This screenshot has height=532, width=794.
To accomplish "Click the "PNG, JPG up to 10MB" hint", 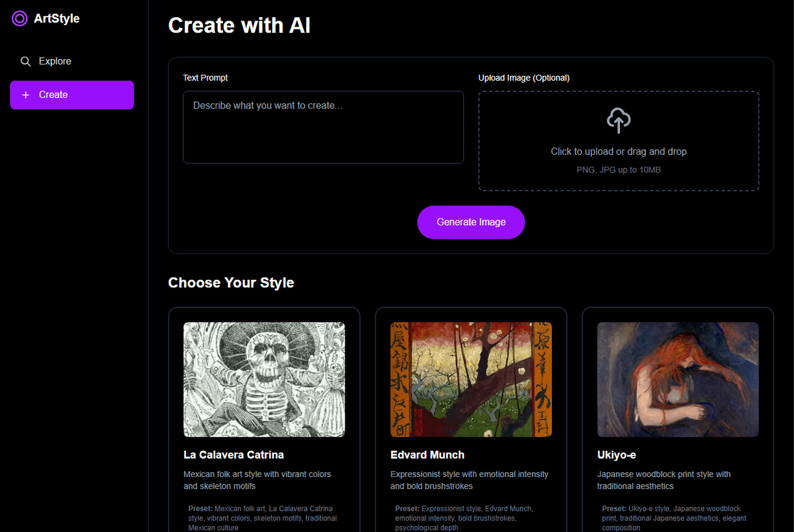I will (x=618, y=170).
